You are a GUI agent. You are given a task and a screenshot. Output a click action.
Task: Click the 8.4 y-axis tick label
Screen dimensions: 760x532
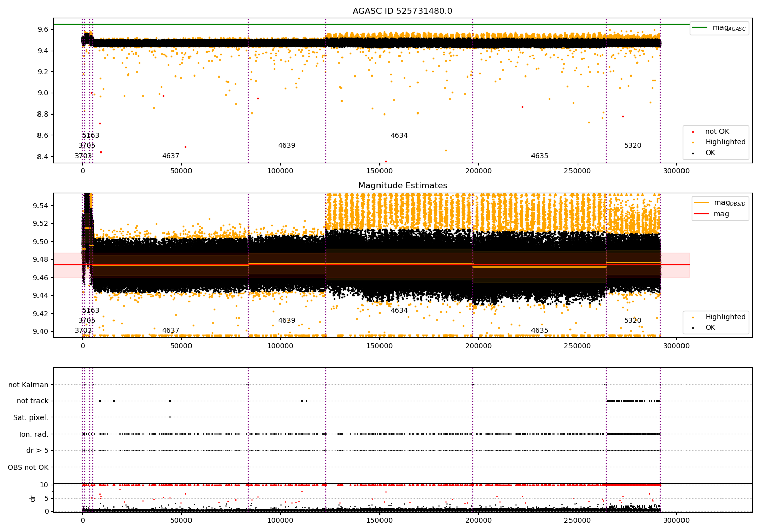click(43, 157)
